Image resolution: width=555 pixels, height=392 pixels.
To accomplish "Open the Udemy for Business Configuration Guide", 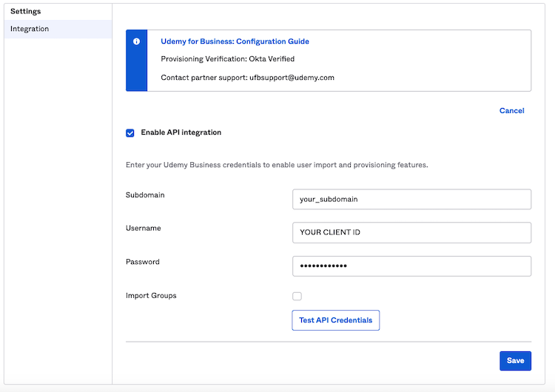I will click(x=235, y=41).
